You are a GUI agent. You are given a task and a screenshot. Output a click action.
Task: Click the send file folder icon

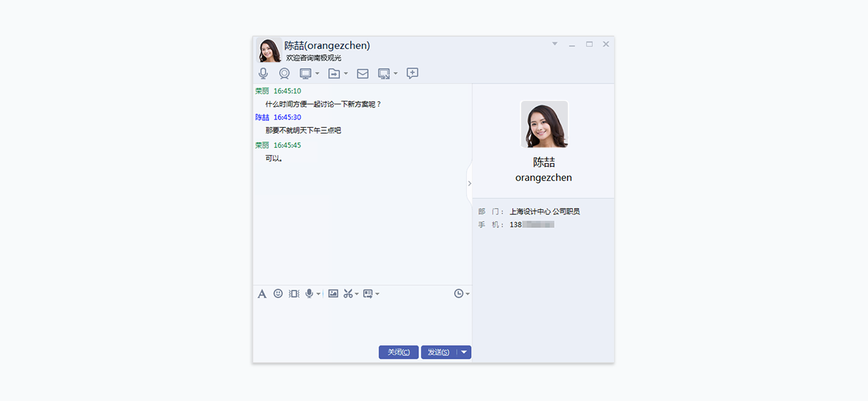click(334, 74)
